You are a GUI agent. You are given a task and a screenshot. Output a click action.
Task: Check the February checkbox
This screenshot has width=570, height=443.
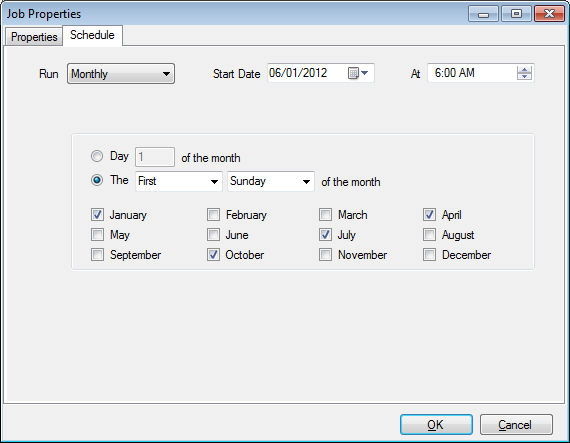213,215
